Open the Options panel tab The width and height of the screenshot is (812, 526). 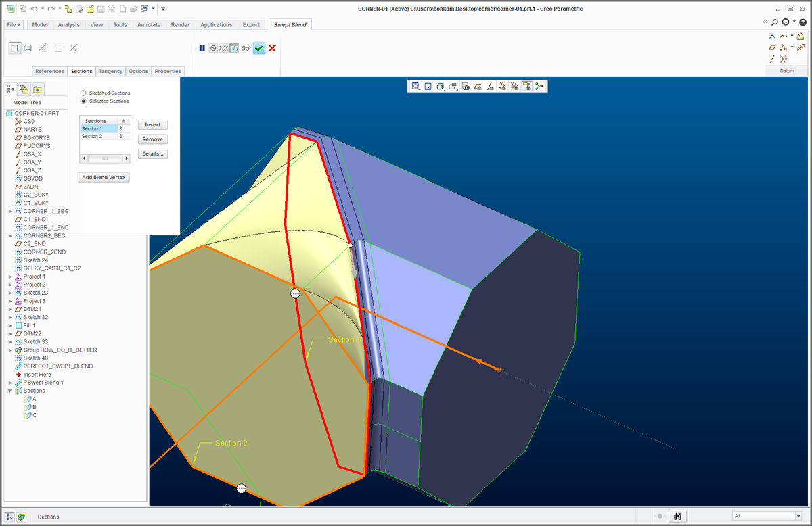pos(139,71)
